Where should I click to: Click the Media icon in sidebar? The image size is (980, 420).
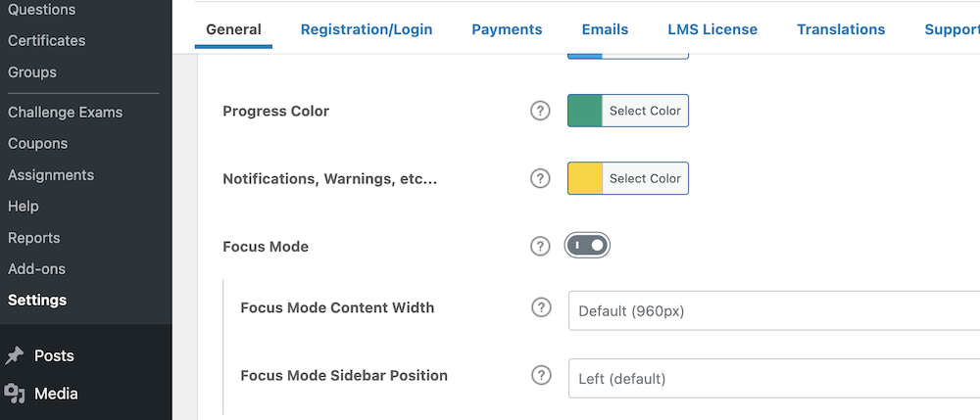click(15, 394)
